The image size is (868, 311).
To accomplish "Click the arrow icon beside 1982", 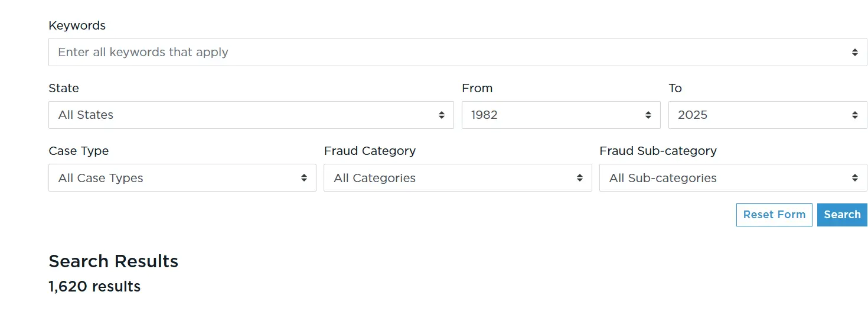I will [648, 115].
